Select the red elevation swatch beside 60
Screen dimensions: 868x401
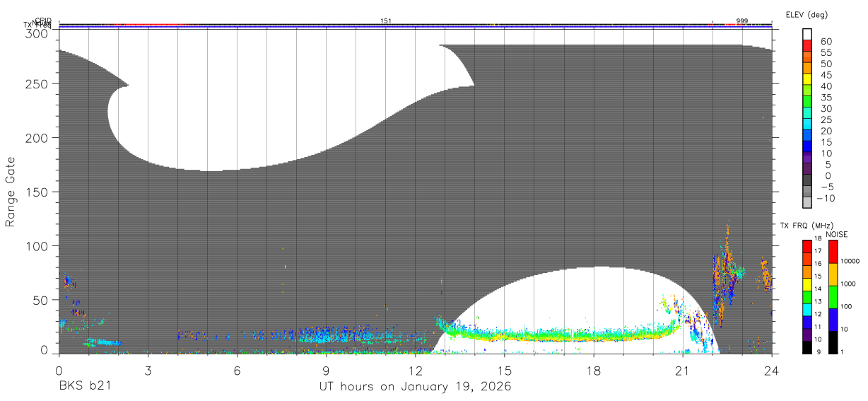pos(807,45)
